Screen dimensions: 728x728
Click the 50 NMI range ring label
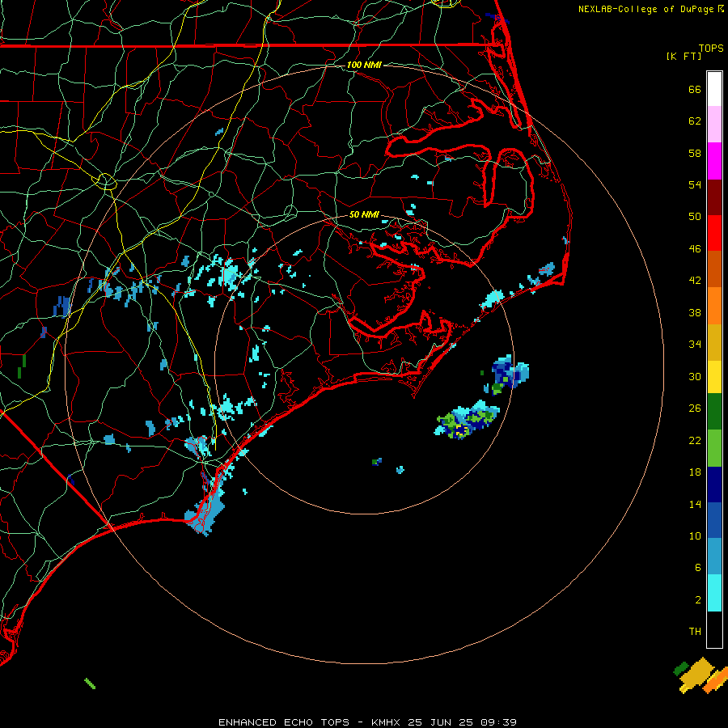pyautogui.click(x=364, y=214)
